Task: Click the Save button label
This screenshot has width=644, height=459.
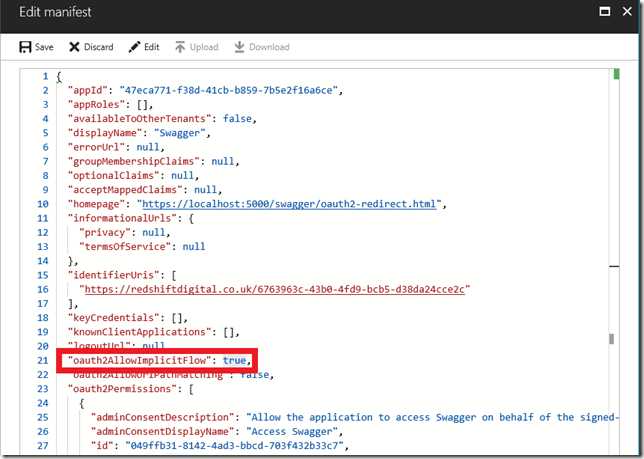Action: pos(44,47)
